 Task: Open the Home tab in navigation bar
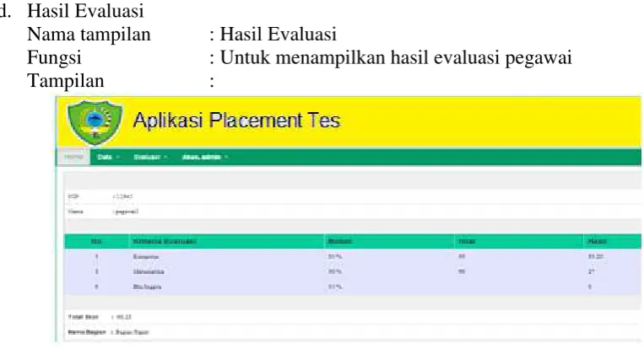click(74, 157)
